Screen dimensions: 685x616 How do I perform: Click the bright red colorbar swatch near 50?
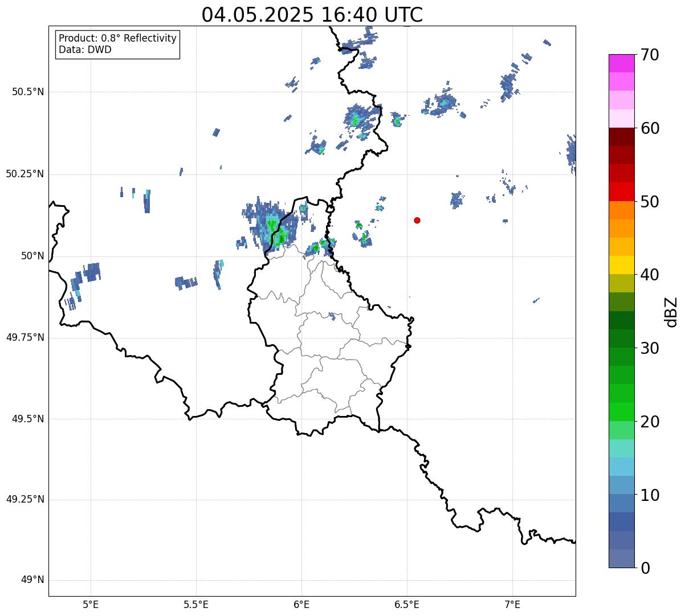(x=622, y=192)
